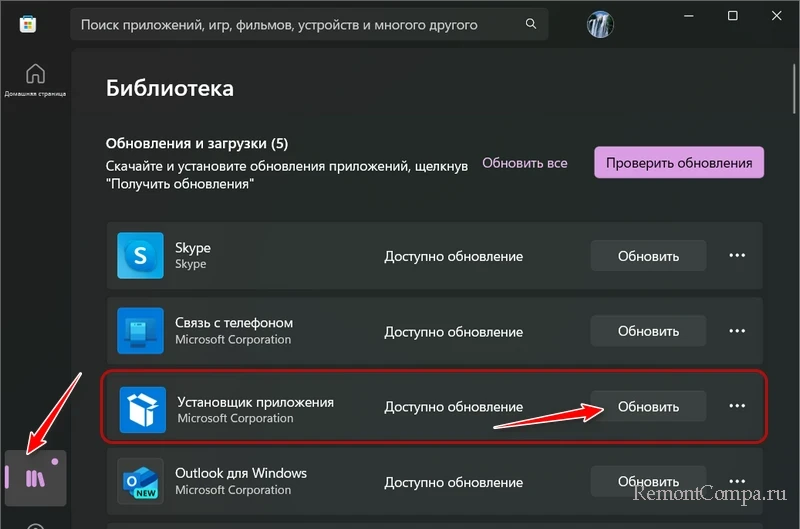The height and width of the screenshot is (529, 800).
Task: Click the Microsoft Store logo icon
Action: click(x=28, y=24)
